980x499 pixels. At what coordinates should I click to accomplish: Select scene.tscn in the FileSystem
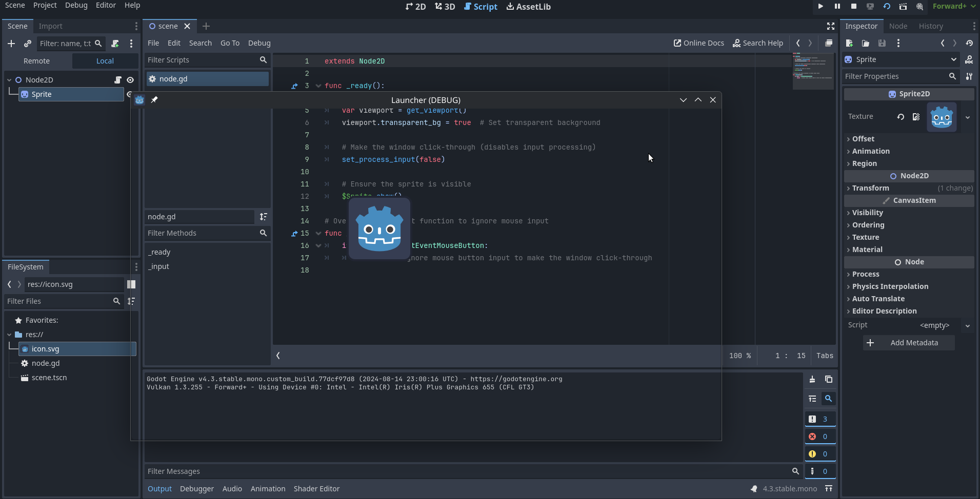point(49,378)
